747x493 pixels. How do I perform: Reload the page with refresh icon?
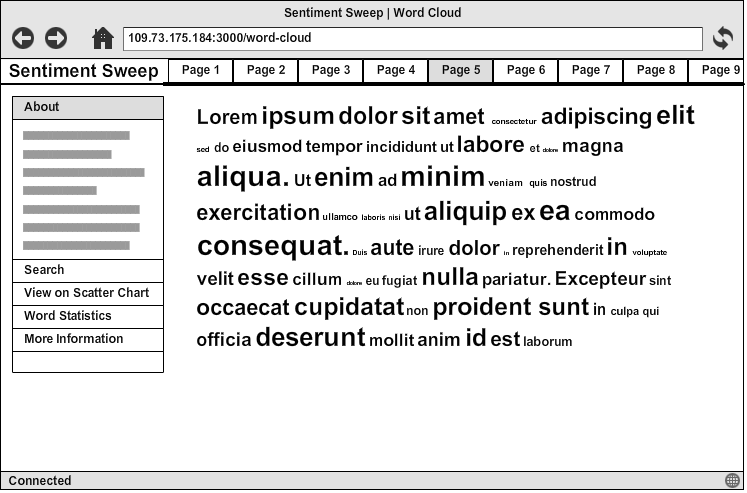pyautogui.click(x=723, y=39)
